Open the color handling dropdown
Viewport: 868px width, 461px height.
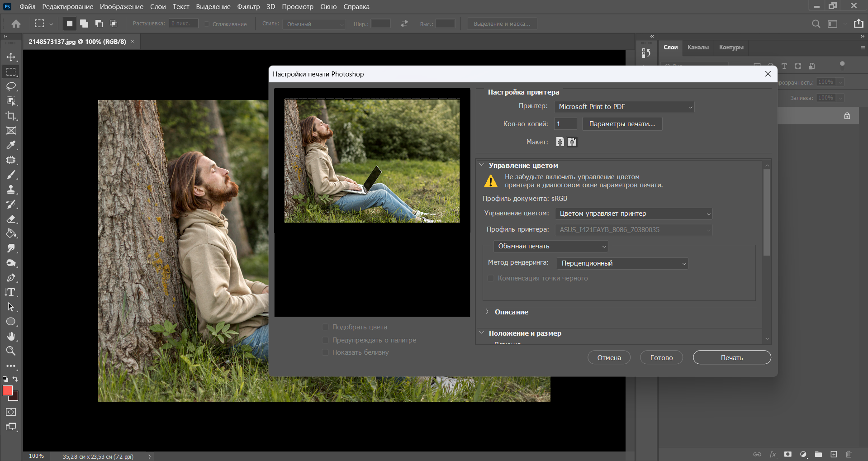point(634,214)
